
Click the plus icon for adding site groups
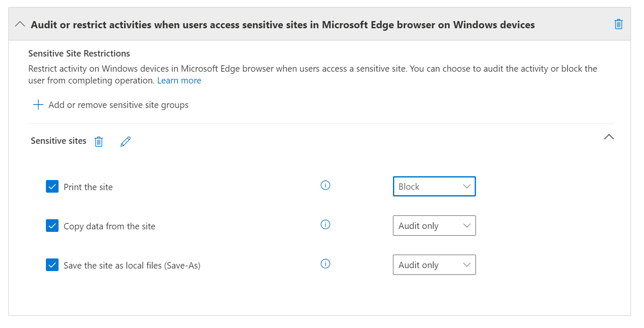(38, 105)
